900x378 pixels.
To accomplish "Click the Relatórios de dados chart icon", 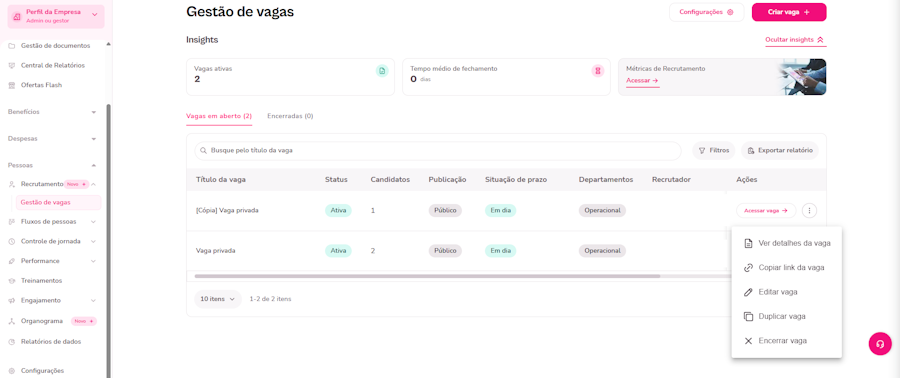I will tap(11, 341).
